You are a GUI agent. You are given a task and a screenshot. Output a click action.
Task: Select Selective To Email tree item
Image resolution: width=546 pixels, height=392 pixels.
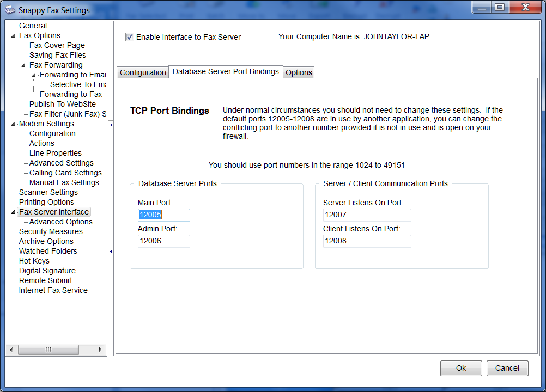(x=78, y=84)
